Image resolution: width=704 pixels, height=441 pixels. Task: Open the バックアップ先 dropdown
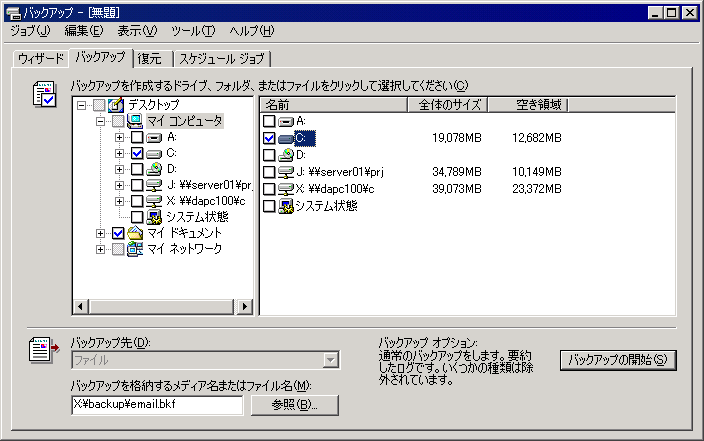330,360
